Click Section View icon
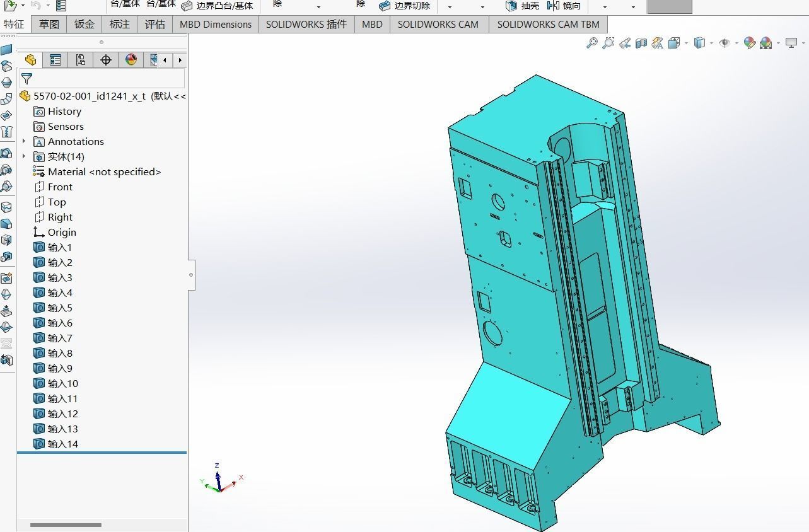The height and width of the screenshot is (532, 809). pyautogui.click(x=641, y=43)
